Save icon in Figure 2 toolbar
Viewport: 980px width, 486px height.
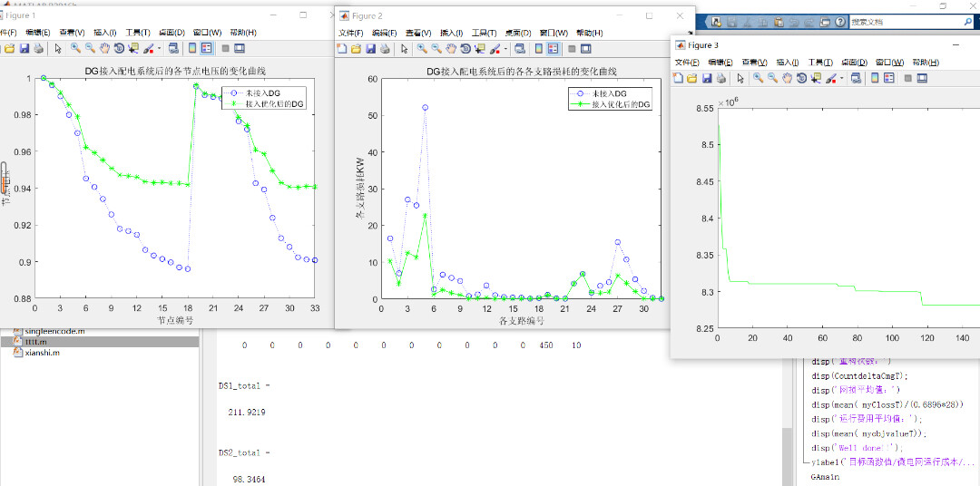pyautogui.click(x=370, y=49)
